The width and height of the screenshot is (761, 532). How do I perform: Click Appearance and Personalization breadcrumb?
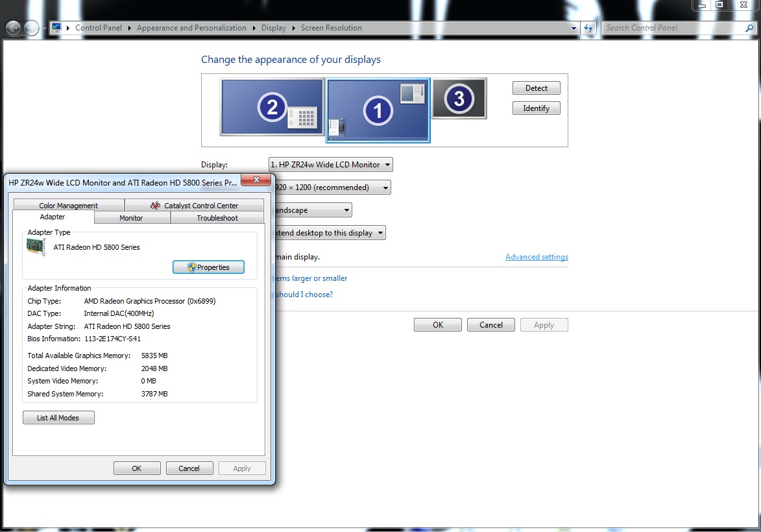(191, 28)
